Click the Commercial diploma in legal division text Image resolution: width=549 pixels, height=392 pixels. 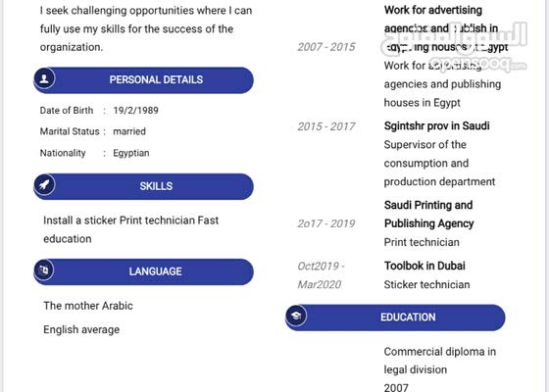[x=440, y=361]
